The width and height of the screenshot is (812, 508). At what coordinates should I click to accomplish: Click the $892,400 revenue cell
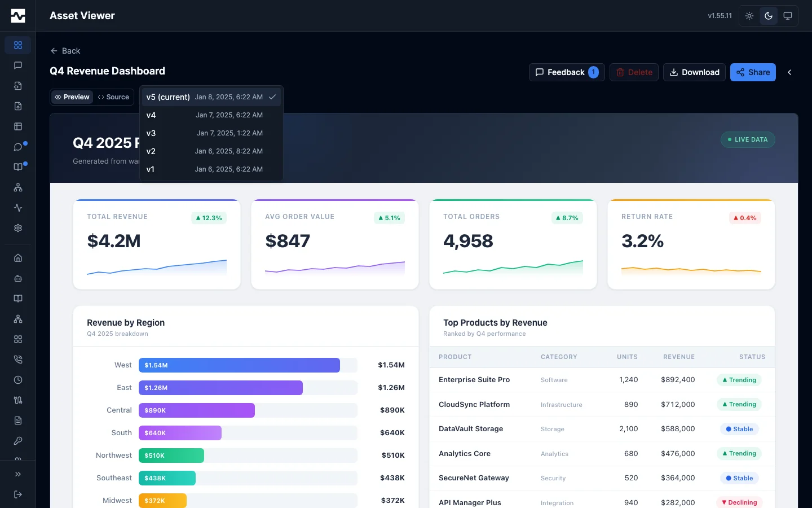pyautogui.click(x=678, y=380)
